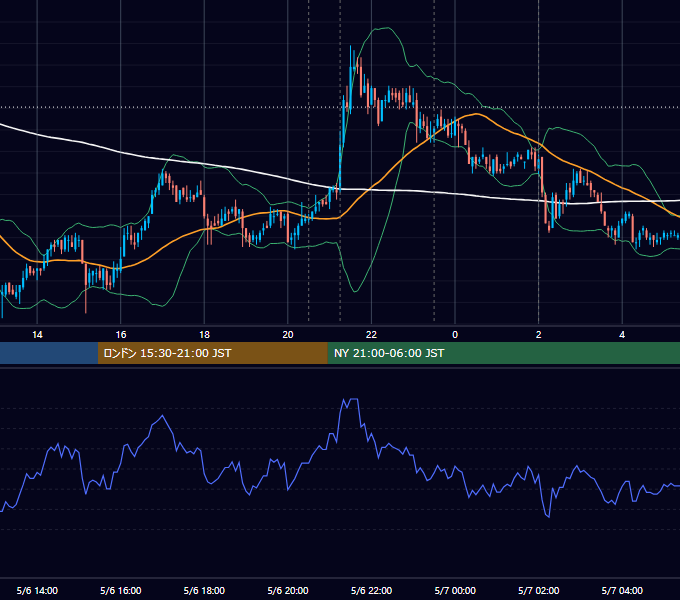
Task: Click the 14 hour label on time axis
Action: click(x=37, y=335)
